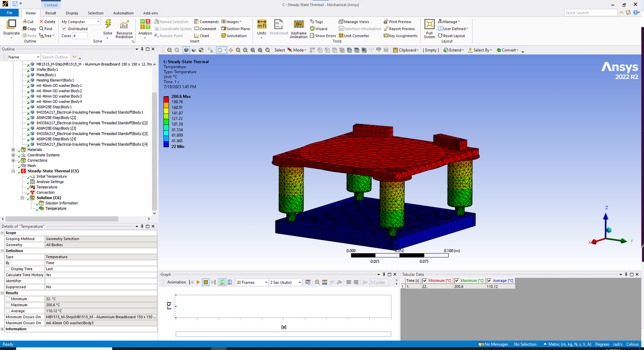Insert a Chart from ribbon

click(x=202, y=36)
